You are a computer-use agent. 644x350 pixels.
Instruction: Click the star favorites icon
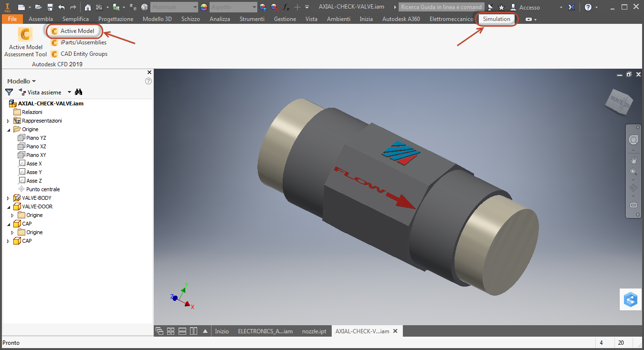pyautogui.click(x=501, y=8)
